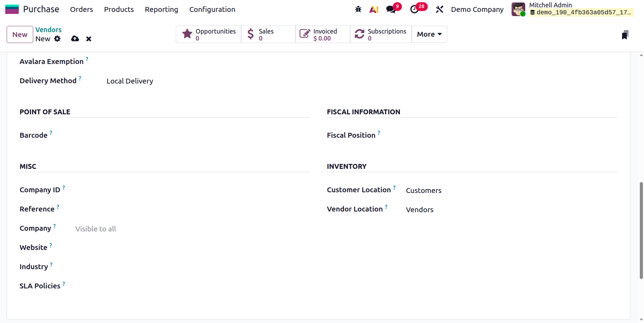Open the activities clock icon
The width and height of the screenshot is (644, 323).
point(415,9)
